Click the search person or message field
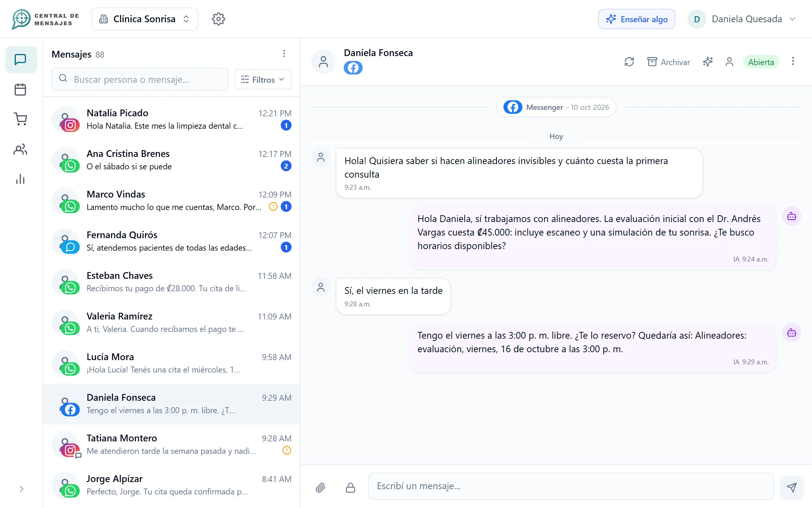812x508 pixels. click(x=140, y=79)
